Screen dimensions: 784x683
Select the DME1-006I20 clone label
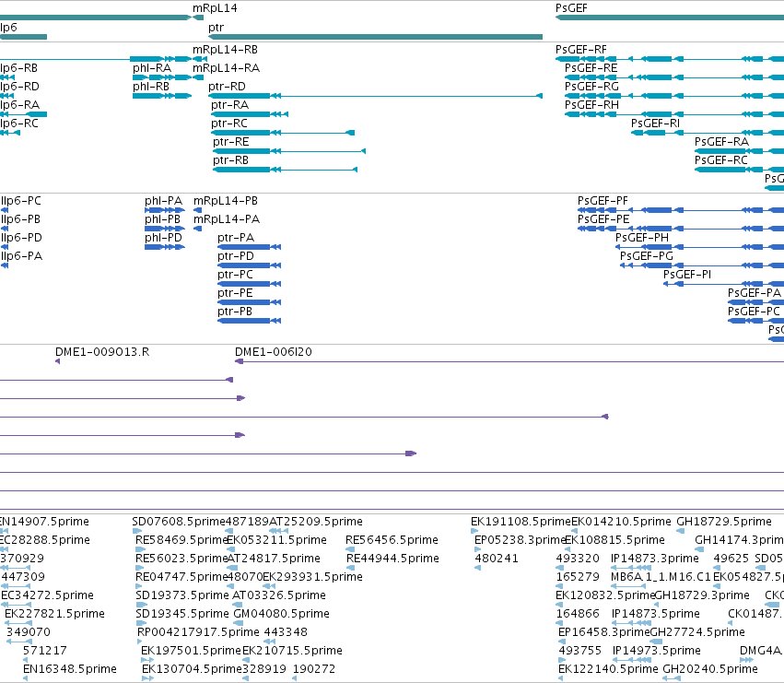coord(274,353)
